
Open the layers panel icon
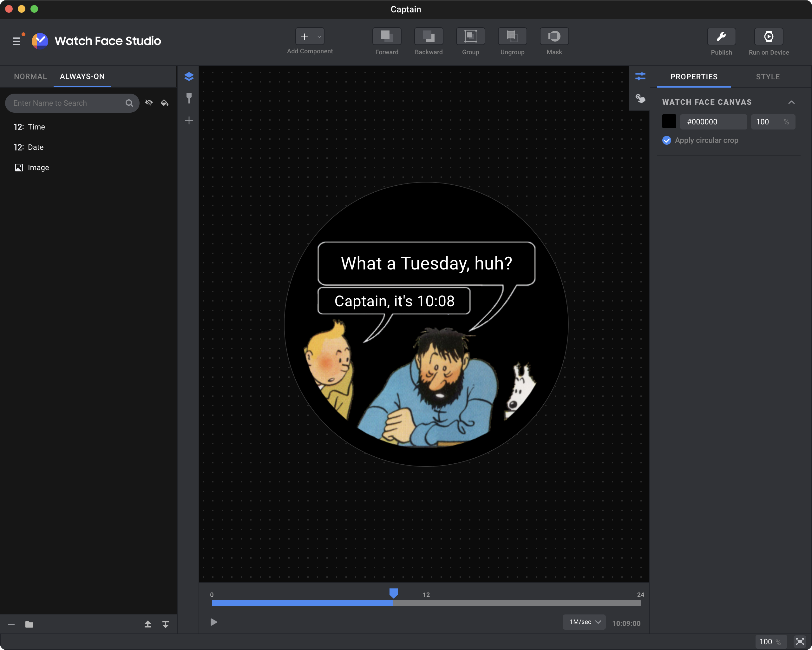pyautogui.click(x=189, y=77)
